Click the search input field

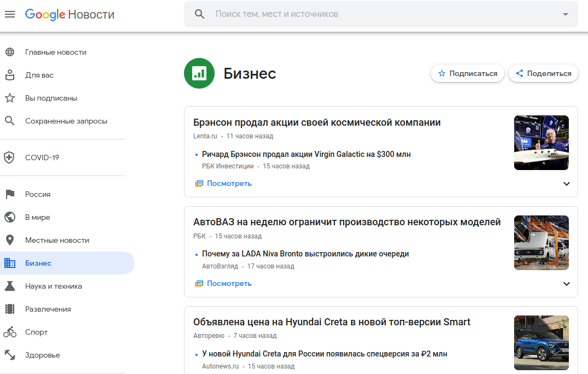(x=383, y=14)
